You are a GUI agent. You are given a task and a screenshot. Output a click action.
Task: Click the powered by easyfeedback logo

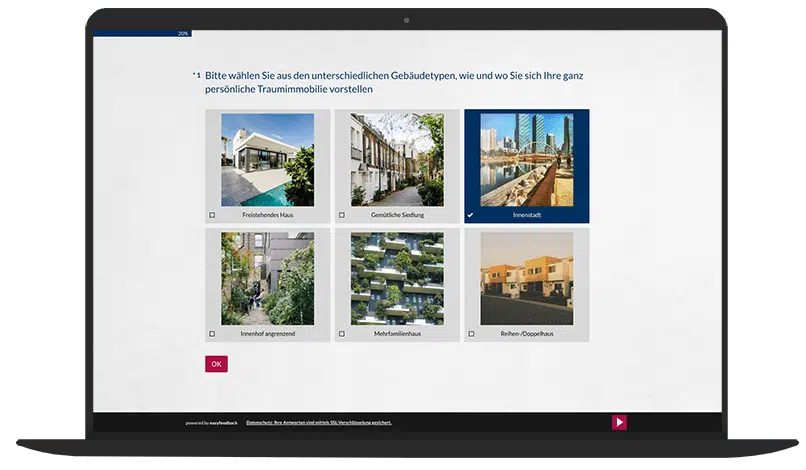point(211,423)
